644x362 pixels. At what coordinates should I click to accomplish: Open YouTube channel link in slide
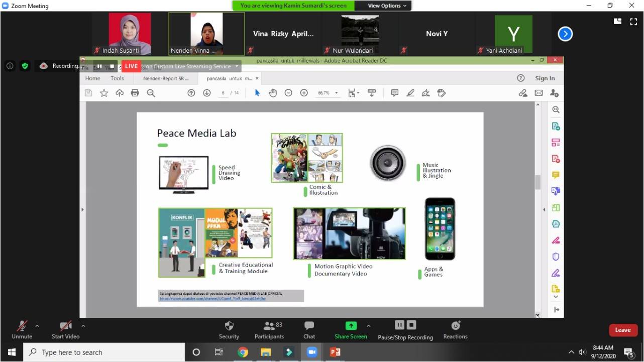click(x=212, y=298)
